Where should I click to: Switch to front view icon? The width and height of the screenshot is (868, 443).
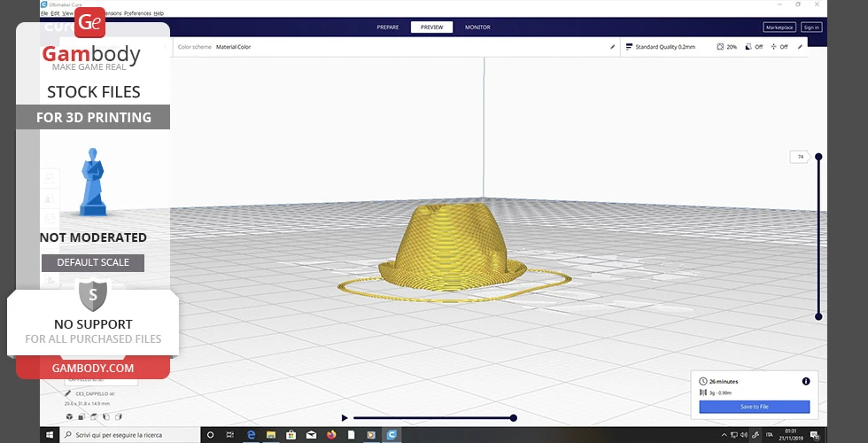pos(81,417)
